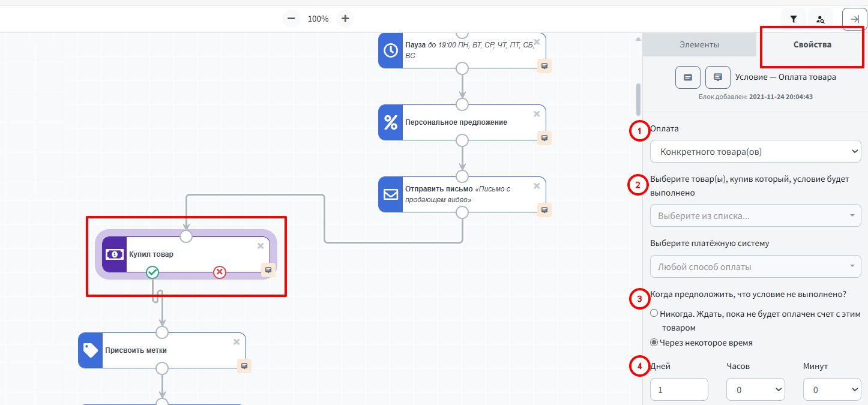Click red cross output of 'Купил товар'
Viewport: 868px width, 405px height.
pos(220,273)
